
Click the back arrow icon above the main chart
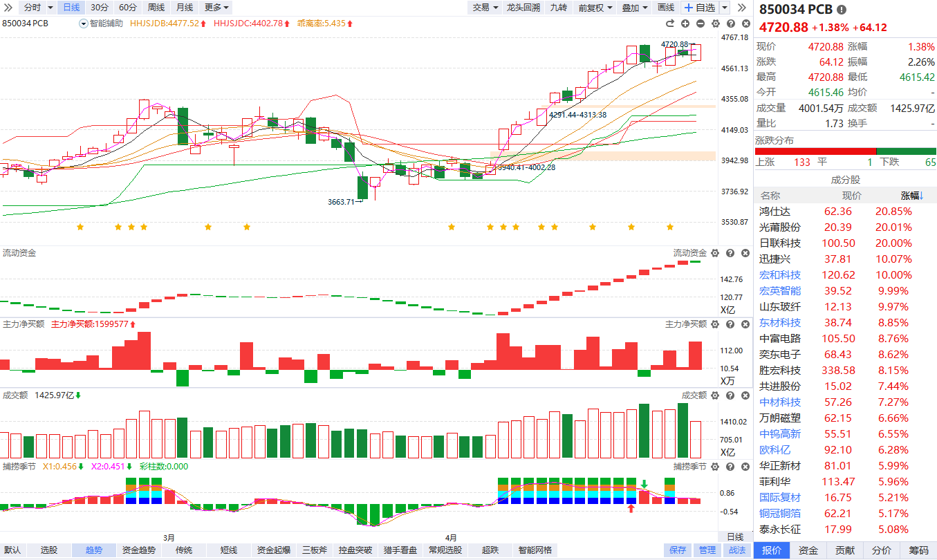(670, 24)
